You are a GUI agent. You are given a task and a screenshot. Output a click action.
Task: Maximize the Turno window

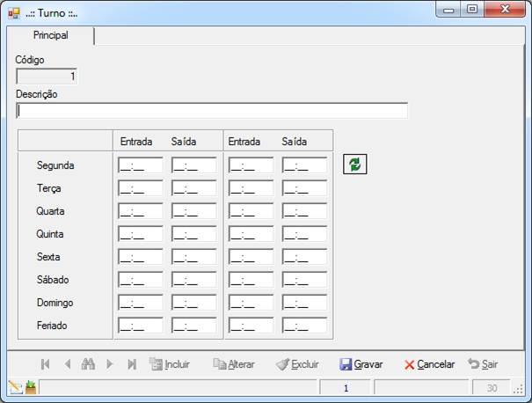click(472, 9)
